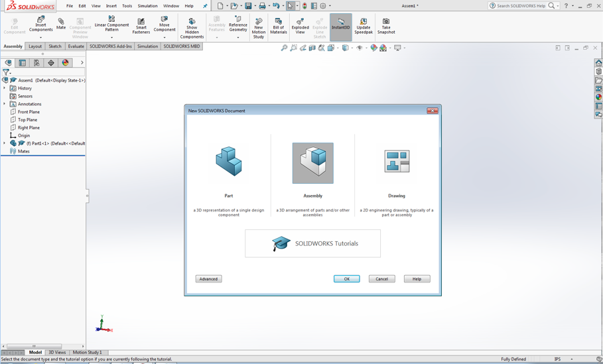This screenshot has height=364, width=603.
Task: Open the File menu
Action: pyautogui.click(x=70, y=6)
